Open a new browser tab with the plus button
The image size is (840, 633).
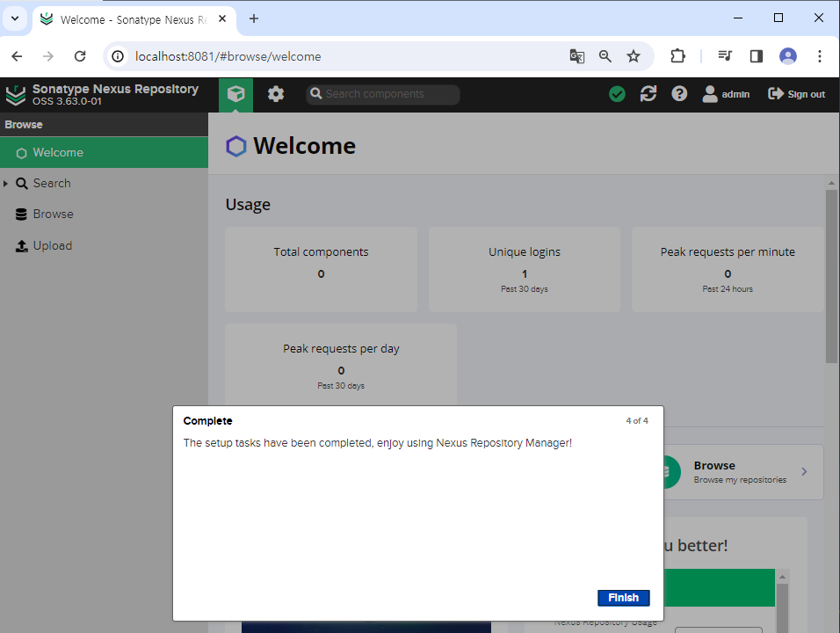point(254,18)
